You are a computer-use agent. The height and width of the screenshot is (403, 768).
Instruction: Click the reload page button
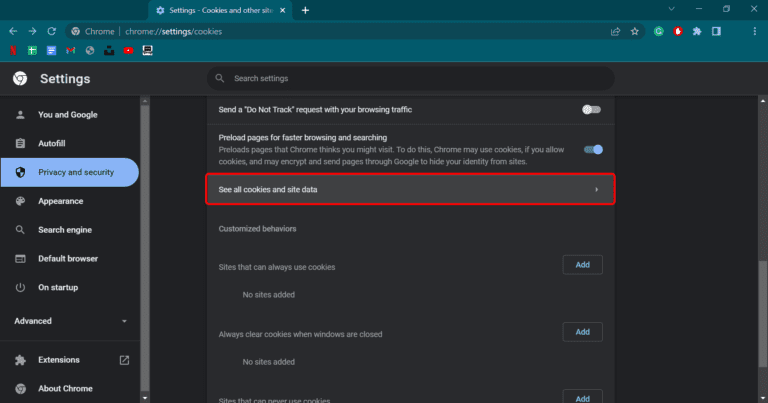click(x=51, y=31)
